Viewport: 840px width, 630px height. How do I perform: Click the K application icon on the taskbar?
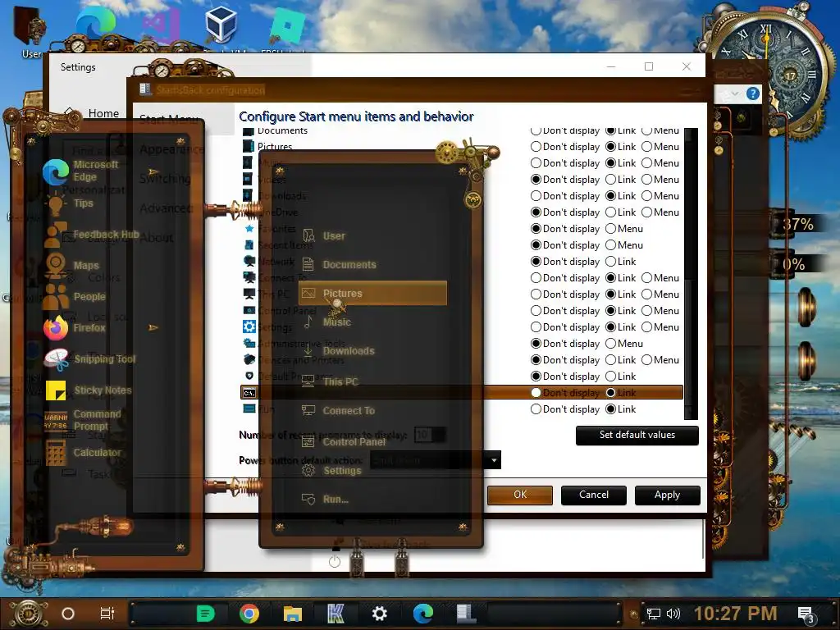[336, 614]
